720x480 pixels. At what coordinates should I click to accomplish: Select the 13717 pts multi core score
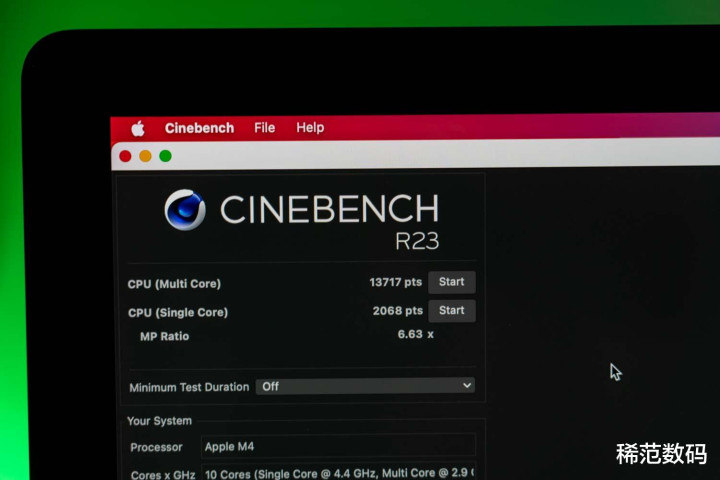[395, 282]
